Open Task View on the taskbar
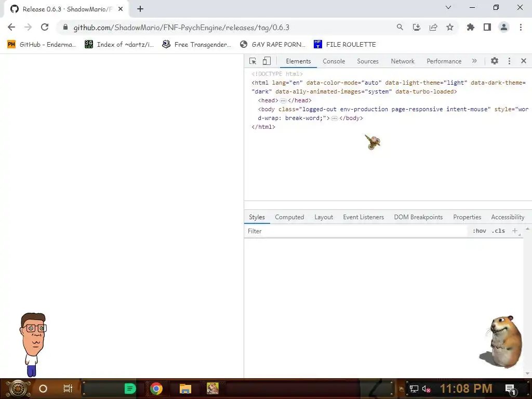 click(68, 389)
